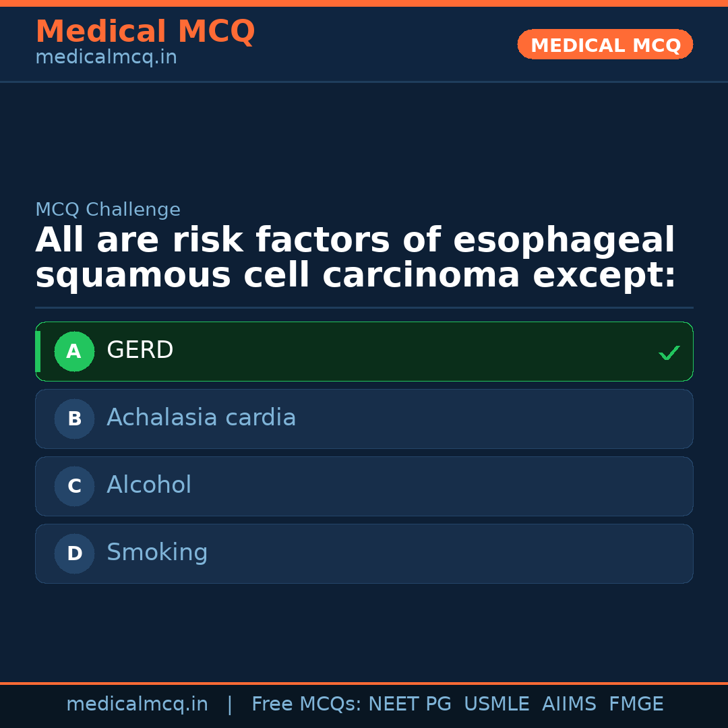Click the green A circle icon
This screenshot has width=728, height=728.
pos(74,351)
